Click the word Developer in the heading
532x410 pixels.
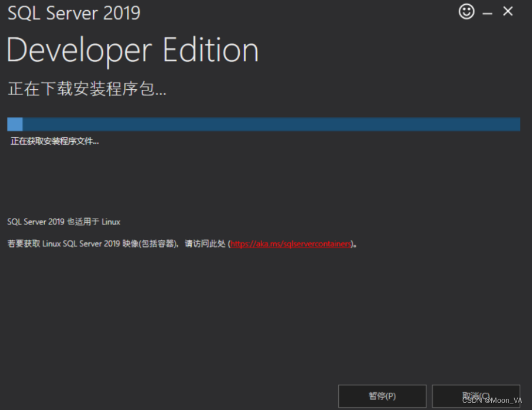point(79,51)
